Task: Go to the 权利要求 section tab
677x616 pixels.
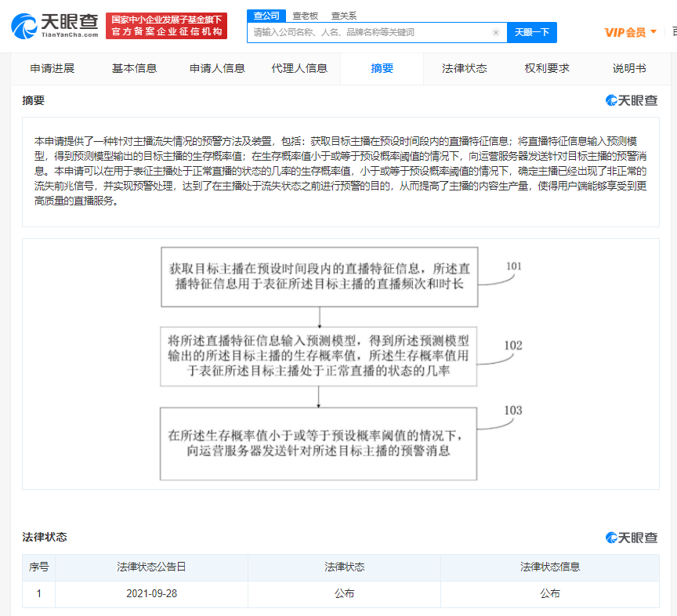Action: coord(547,68)
